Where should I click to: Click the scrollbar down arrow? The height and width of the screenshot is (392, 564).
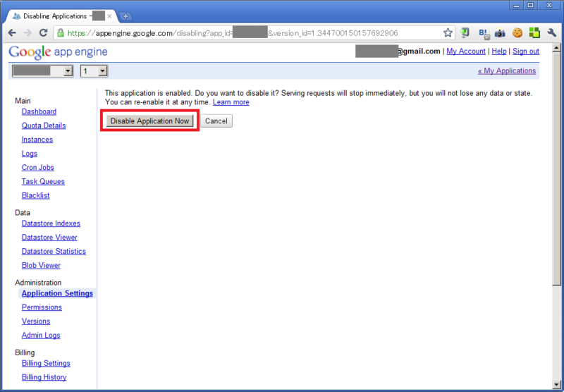556,385
